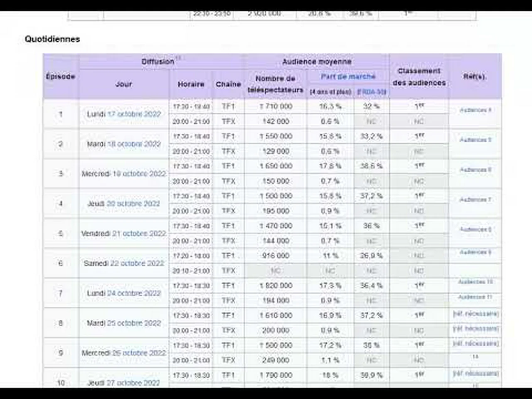532x399 pixels.
Task: Open the 21 octobre 2022 date link
Action: pos(139,234)
